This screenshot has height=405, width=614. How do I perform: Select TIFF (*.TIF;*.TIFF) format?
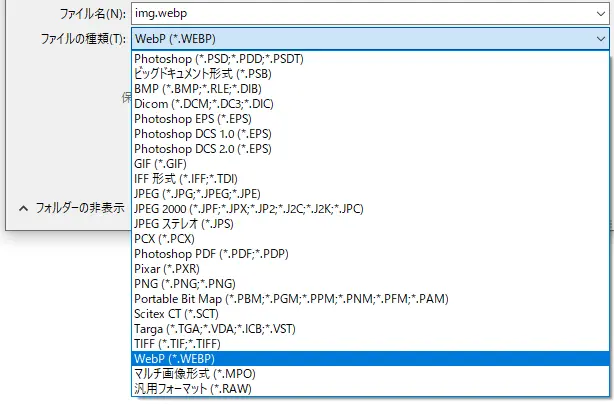370,344
